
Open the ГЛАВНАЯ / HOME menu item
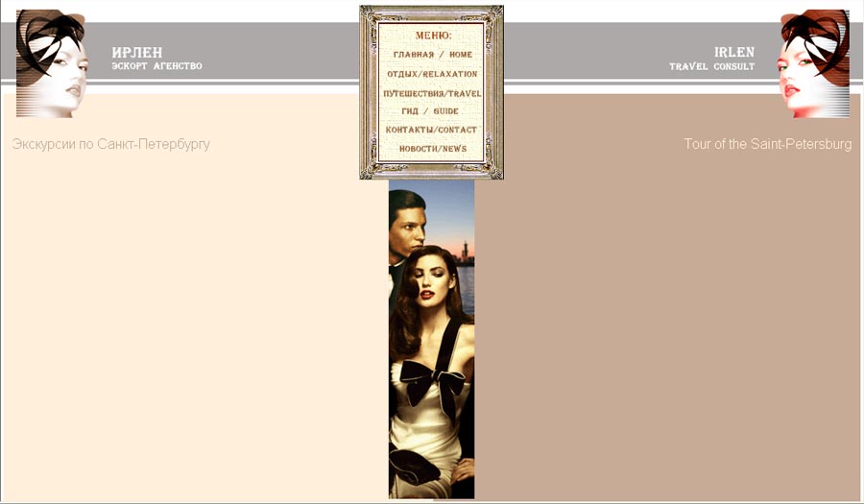[433, 55]
